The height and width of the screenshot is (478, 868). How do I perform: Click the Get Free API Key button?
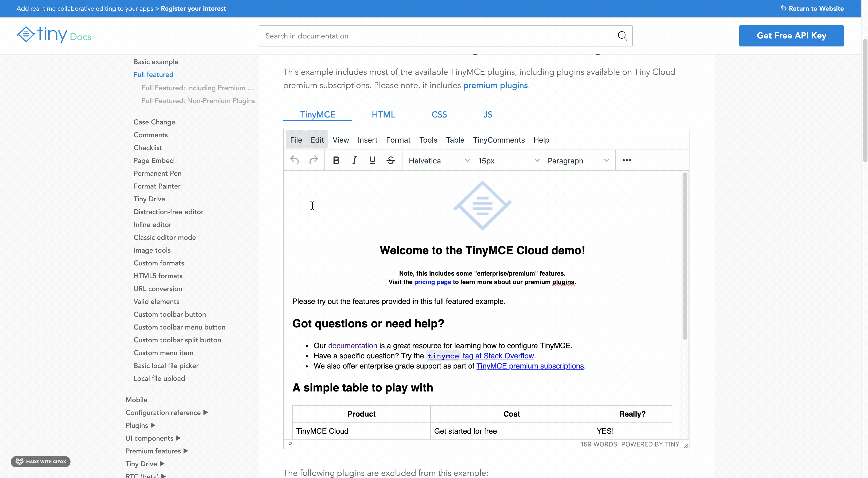tap(791, 36)
